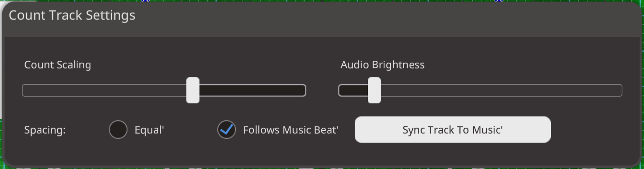
Task: Select the Equal spacing radio button
Action: click(x=118, y=130)
